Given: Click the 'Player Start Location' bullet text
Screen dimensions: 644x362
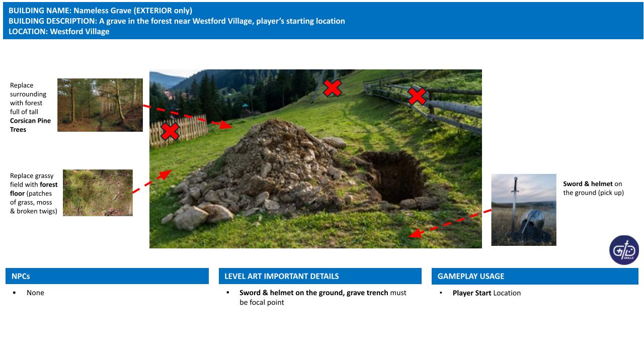Looking at the screenshot, I should point(487,293).
